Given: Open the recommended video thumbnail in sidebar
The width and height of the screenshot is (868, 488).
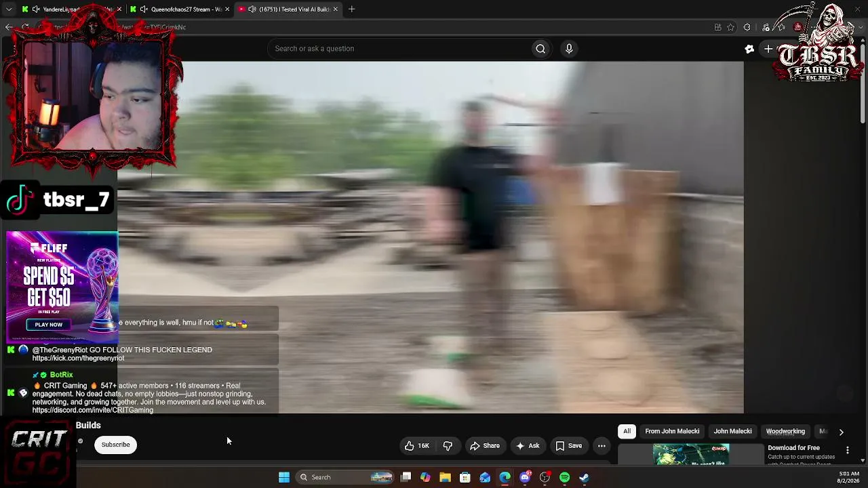Looking at the screenshot, I should [x=691, y=454].
